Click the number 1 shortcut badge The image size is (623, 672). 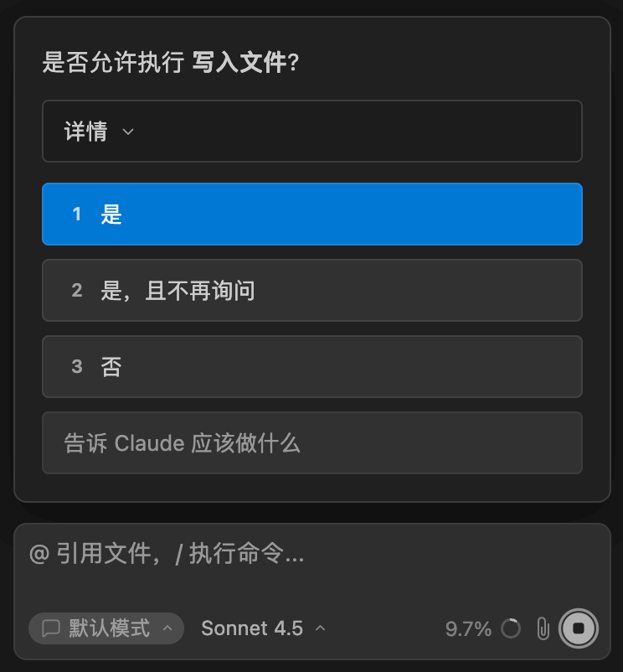coord(77,215)
